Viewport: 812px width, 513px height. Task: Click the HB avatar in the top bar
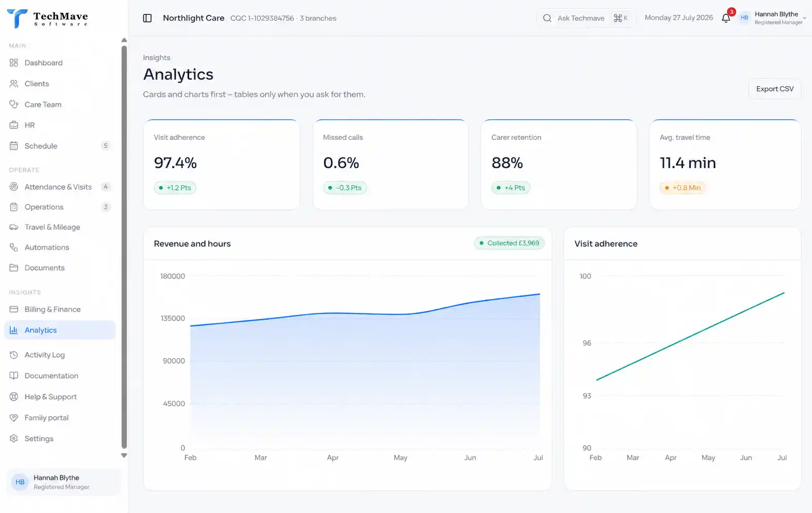(744, 18)
